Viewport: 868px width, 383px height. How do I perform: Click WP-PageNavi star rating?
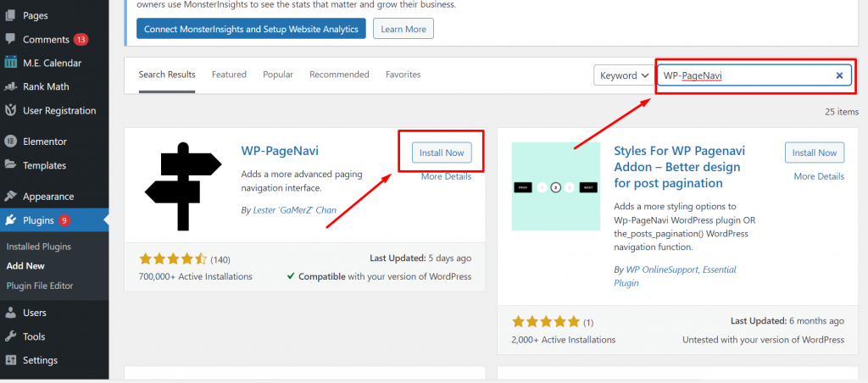click(173, 259)
